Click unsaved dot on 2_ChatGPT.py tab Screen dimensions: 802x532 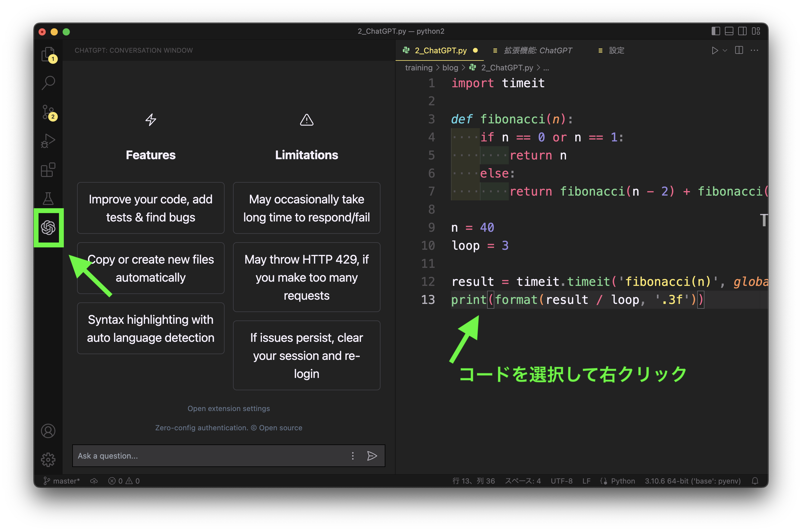point(475,51)
